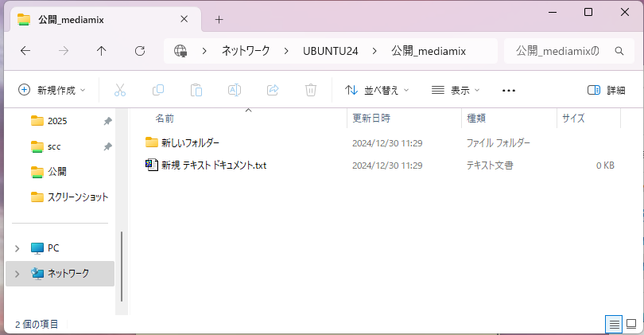Refresh the current folder view
The image size is (644, 335).
pos(140,51)
